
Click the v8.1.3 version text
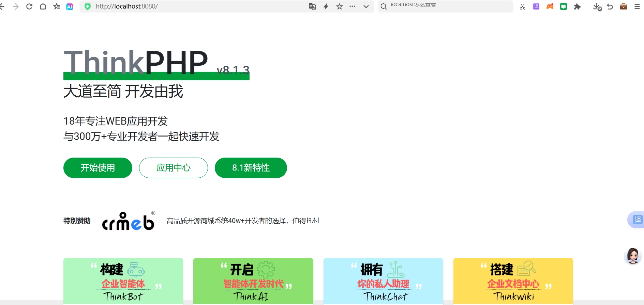pyautogui.click(x=233, y=70)
